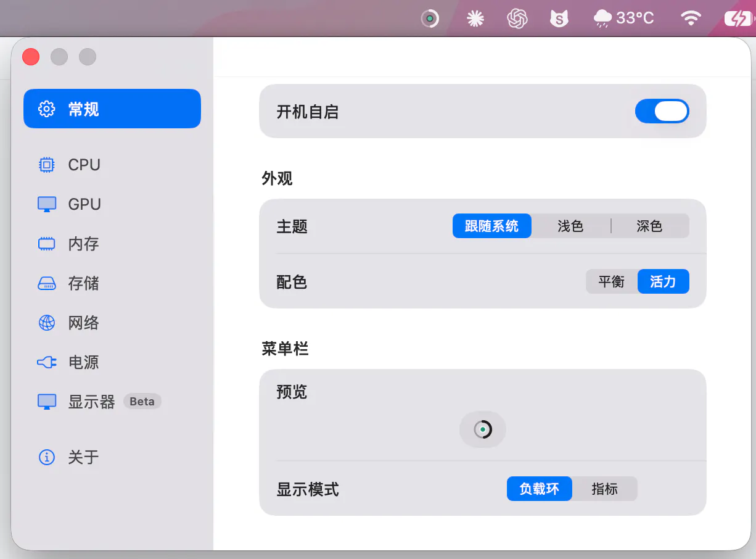
Task: Click the memory icon beside 内存
Action: click(x=47, y=244)
